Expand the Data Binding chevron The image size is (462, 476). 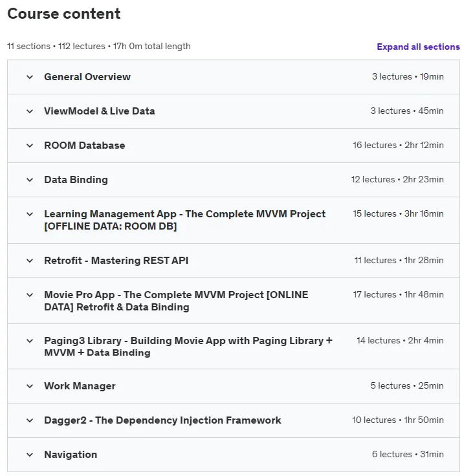[30, 180]
